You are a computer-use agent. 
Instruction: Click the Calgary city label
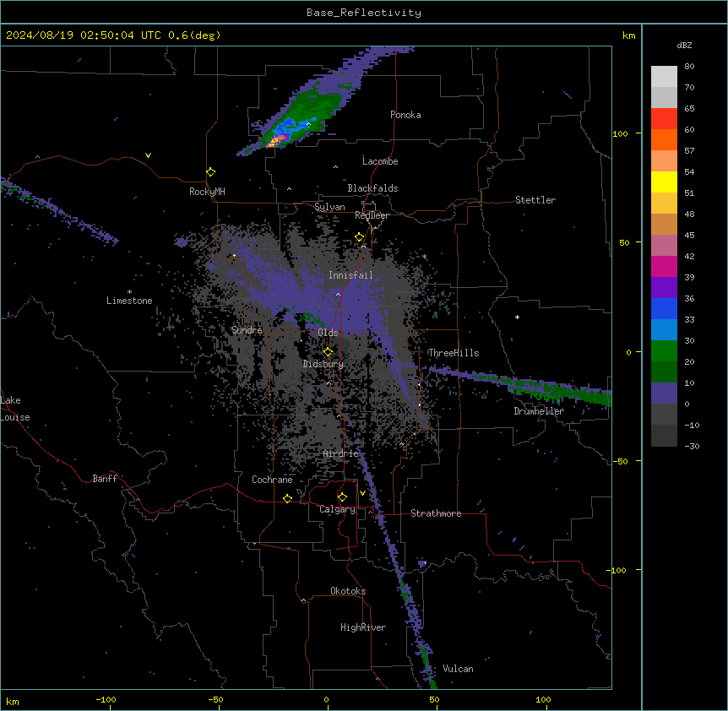coord(337,509)
